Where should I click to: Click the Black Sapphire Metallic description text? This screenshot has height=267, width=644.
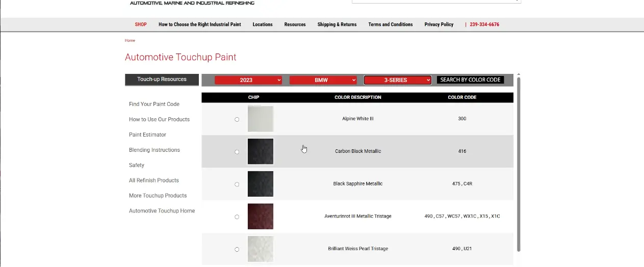click(358, 184)
